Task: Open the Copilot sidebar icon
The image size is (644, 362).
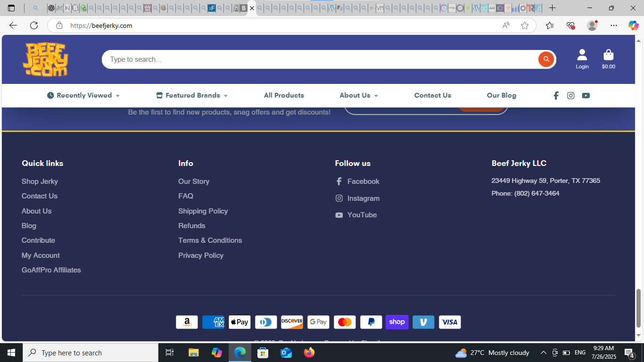Action: pyautogui.click(x=633, y=25)
